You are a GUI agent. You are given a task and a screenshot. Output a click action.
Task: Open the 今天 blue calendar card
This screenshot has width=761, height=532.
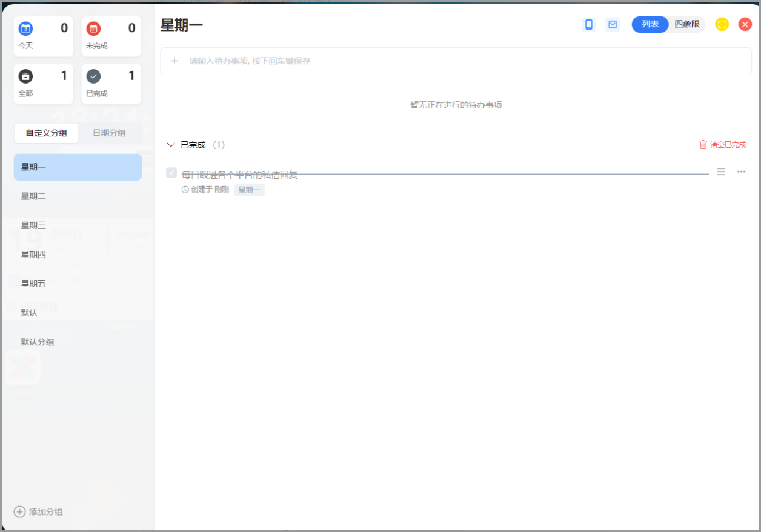click(x=44, y=36)
